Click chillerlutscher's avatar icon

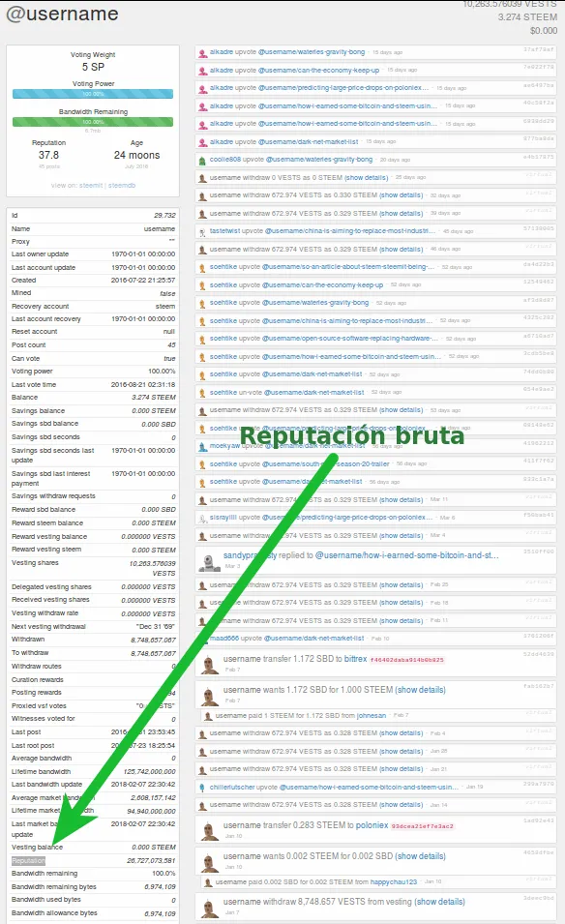coord(202,788)
